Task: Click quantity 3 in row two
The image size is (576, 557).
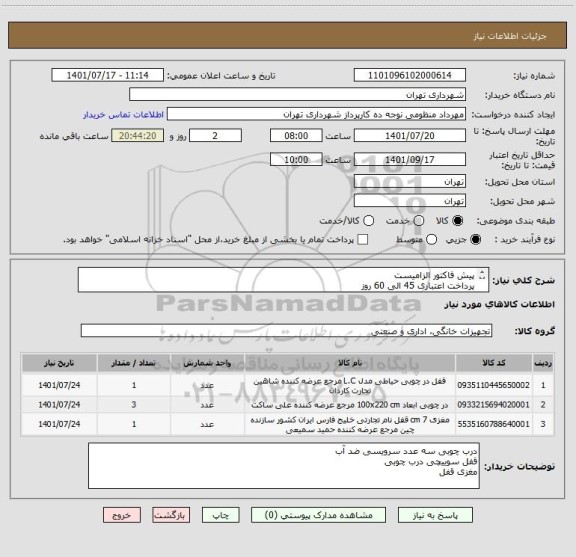Action: click(134, 405)
